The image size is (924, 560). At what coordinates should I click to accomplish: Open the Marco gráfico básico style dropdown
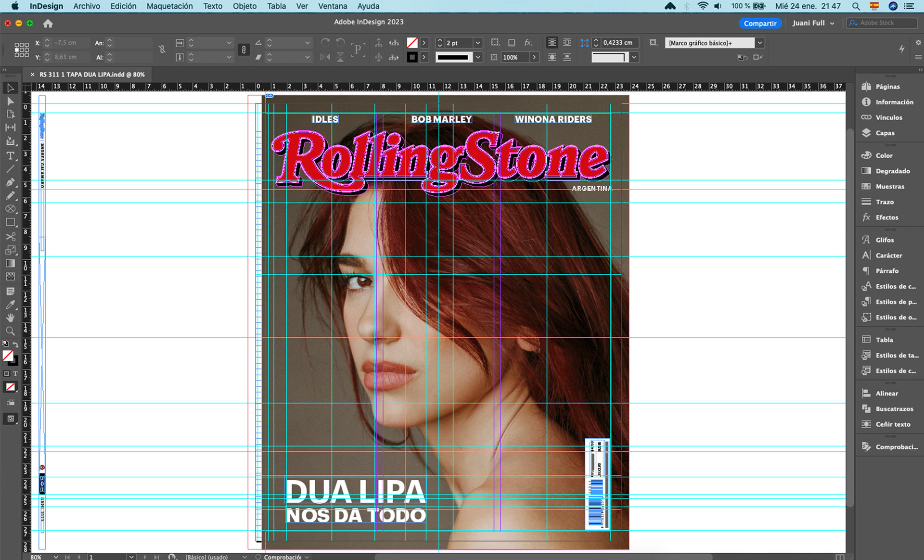(x=759, y=43)
